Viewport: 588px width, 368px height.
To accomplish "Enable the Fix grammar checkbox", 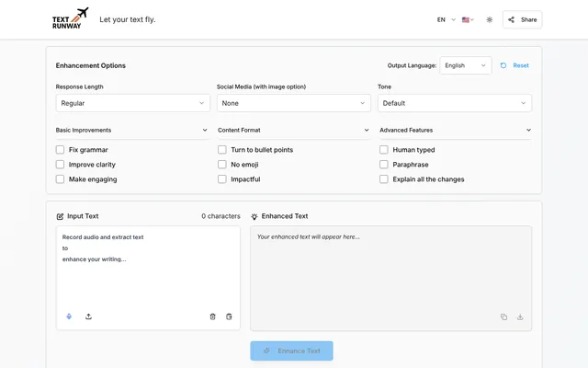I will click(x=60, y=150).
